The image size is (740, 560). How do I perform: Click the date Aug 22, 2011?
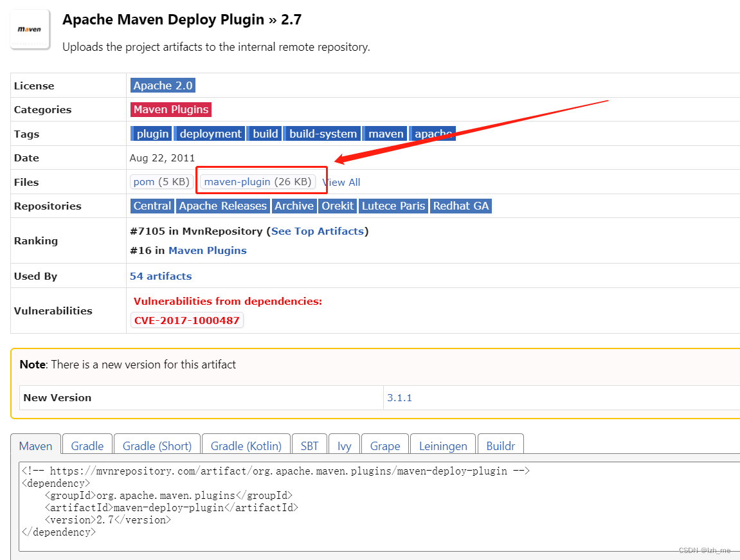[x=163, y=158]
